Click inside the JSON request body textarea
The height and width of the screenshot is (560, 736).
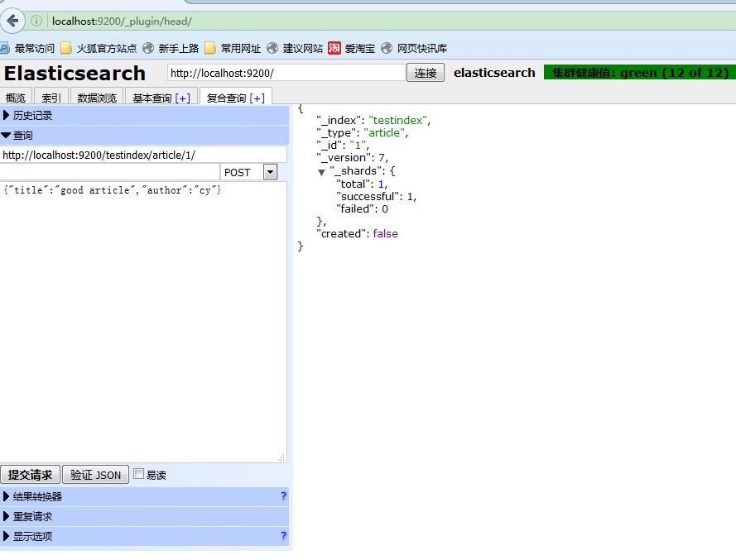click(143, 323)
